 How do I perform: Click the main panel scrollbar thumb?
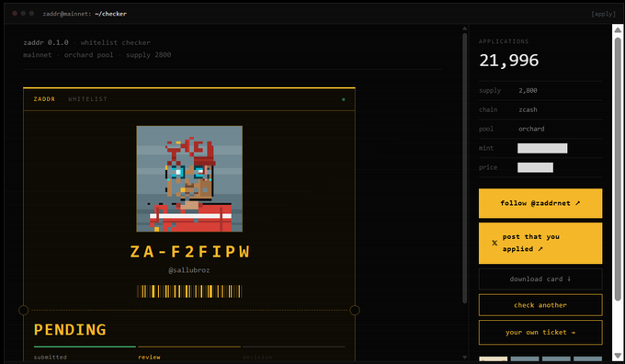465,167
